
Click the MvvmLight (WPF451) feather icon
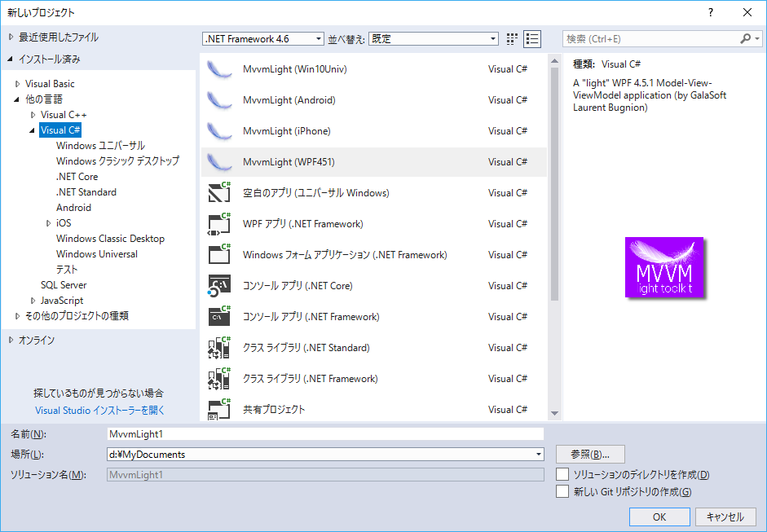point(219,162)
